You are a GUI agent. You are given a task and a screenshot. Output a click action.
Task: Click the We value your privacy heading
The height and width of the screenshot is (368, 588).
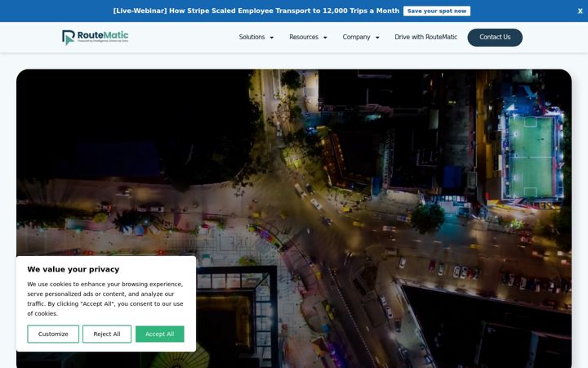[73, 269]
